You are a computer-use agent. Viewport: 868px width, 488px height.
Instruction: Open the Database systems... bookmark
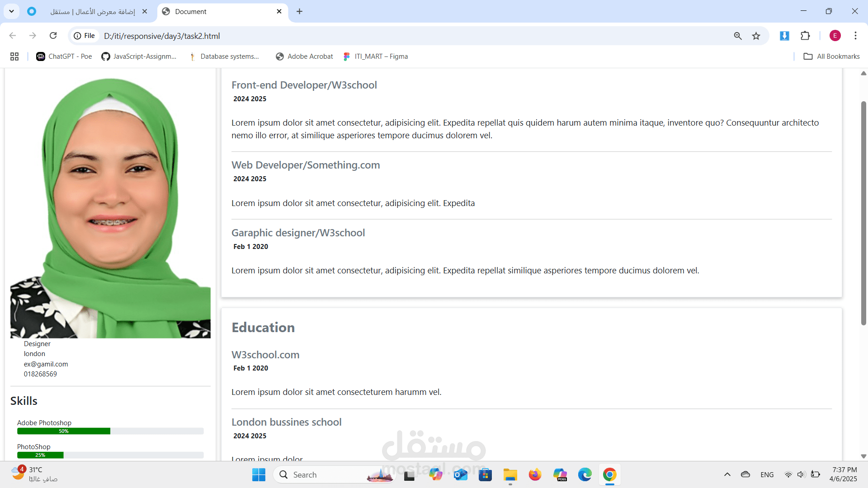(224, 56)
